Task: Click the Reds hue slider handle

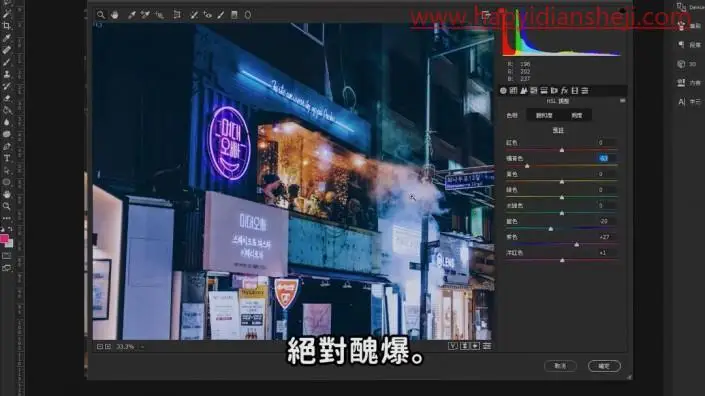Action: (x=562, y=150)
